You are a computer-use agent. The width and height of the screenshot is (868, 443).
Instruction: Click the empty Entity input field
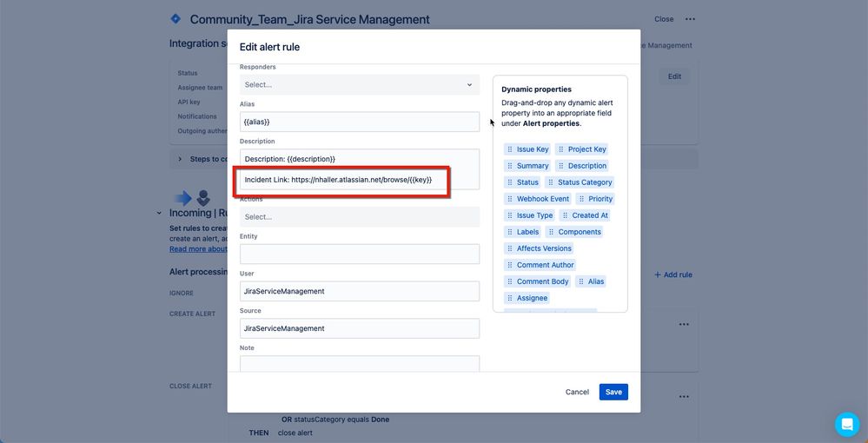tap(359, 255)
